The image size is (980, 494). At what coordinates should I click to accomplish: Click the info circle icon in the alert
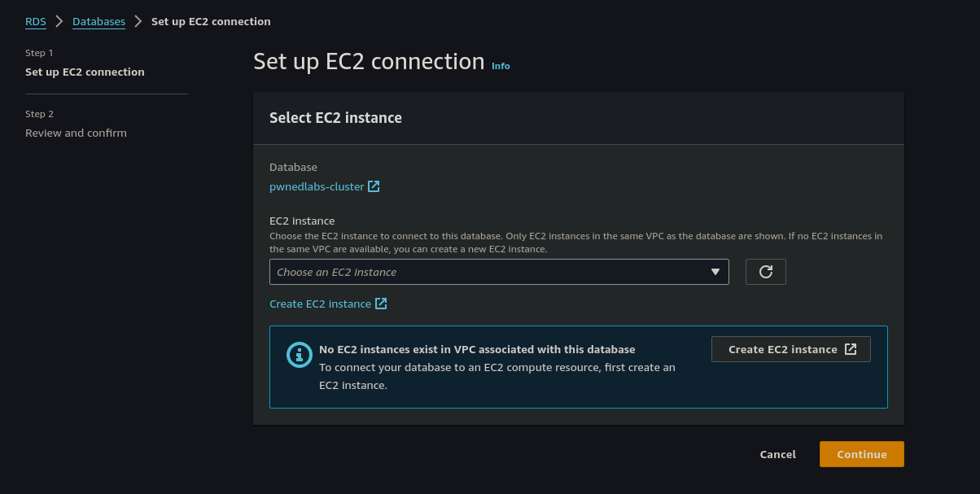(300, 355)
